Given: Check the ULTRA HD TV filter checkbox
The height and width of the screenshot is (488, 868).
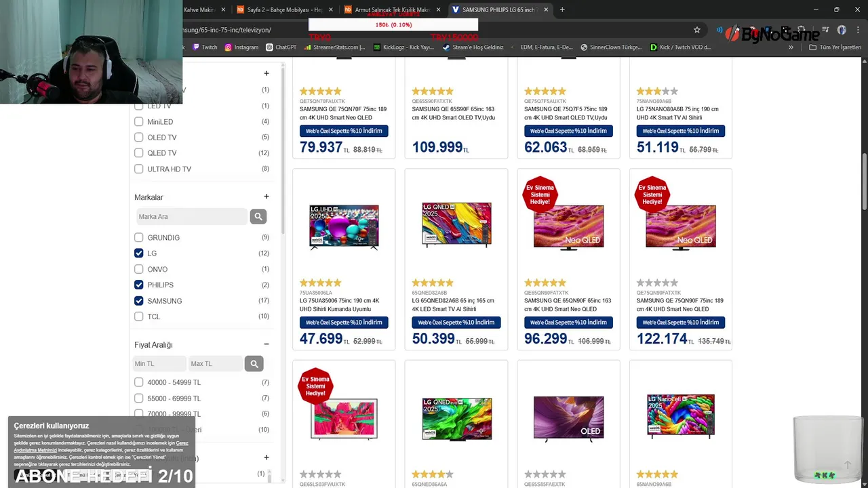Looking at the screenshot, I should click(x=138, y=169).
